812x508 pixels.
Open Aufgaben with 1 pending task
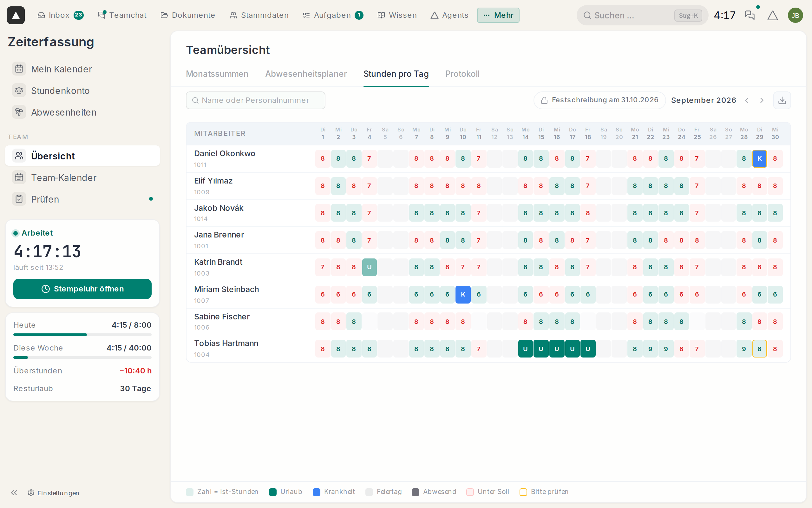click(x=333, y=15)
